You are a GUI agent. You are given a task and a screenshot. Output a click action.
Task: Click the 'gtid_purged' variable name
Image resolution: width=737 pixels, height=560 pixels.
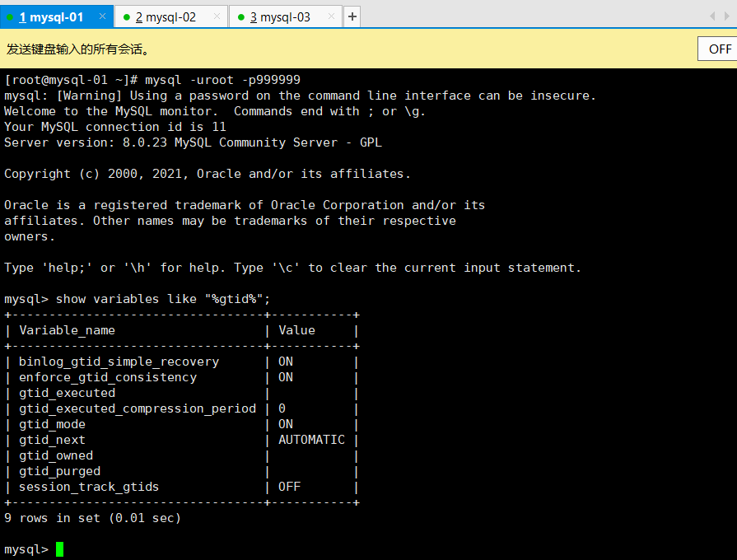click(59, 471)
